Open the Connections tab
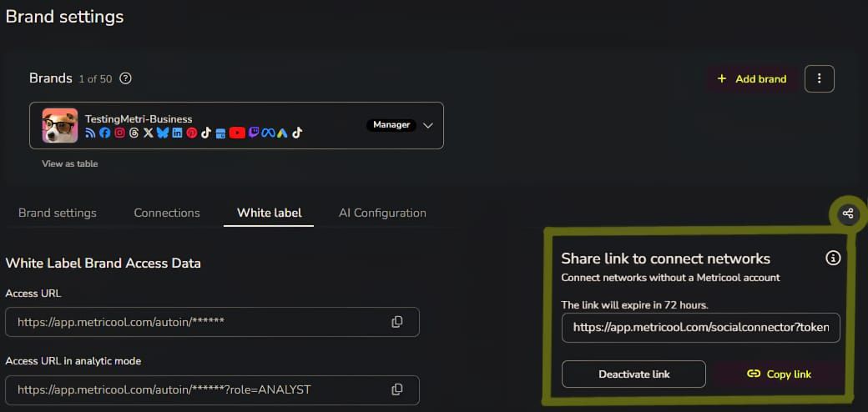The width and height of the screenshot is (868, 412). pyautogui.click(x=167, y=213)
